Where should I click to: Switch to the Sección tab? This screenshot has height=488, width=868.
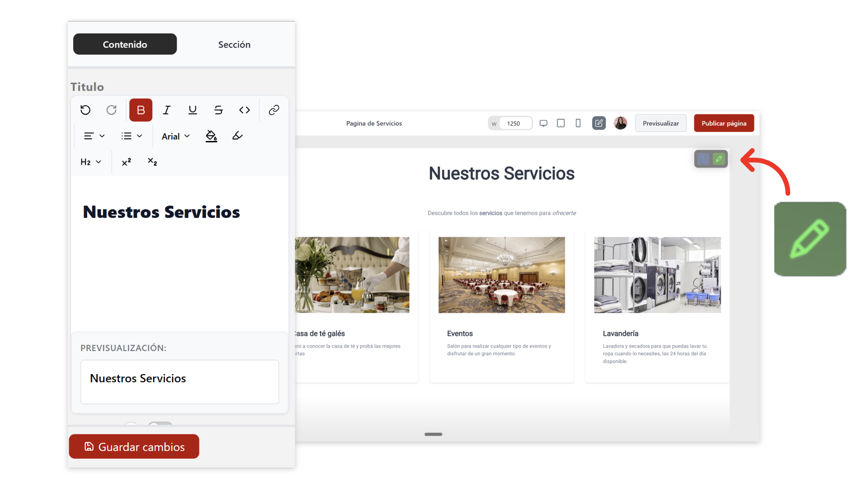click(x=234, y=44)
